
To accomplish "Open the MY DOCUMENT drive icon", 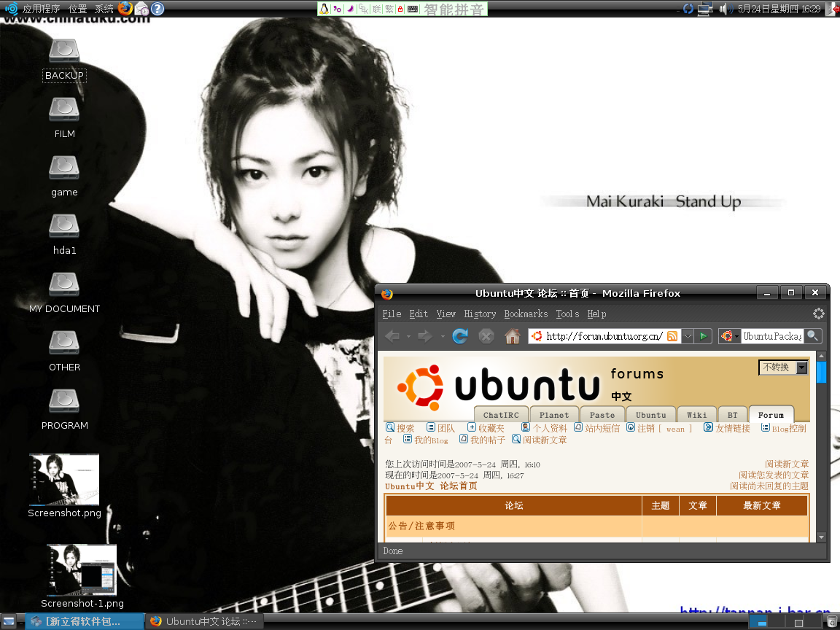I will click(64, 293).
